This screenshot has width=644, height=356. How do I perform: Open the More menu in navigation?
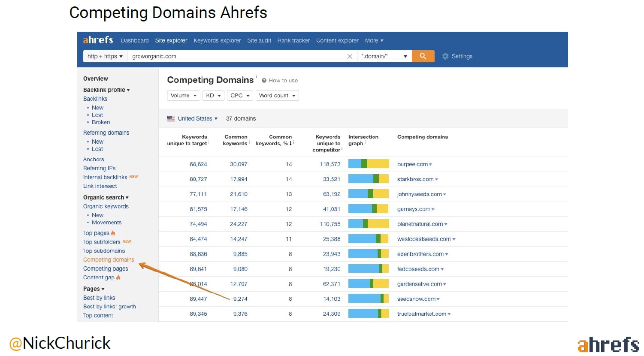[374, 41]
